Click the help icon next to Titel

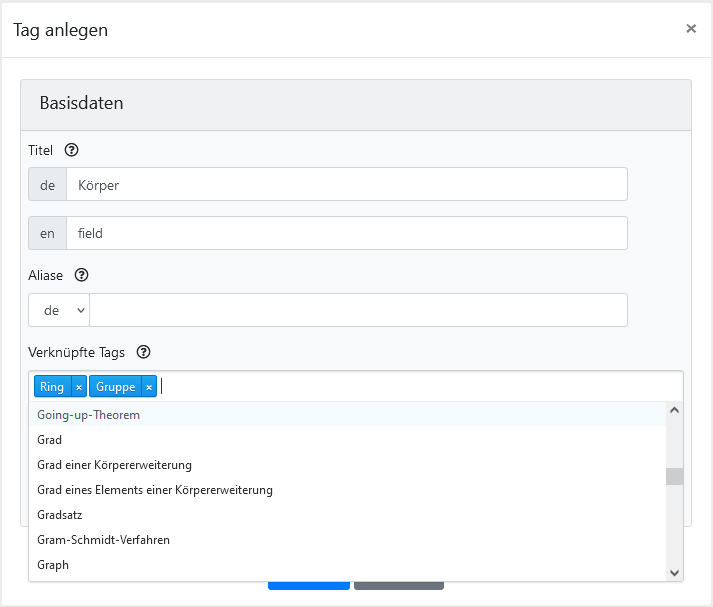point(71,151)
